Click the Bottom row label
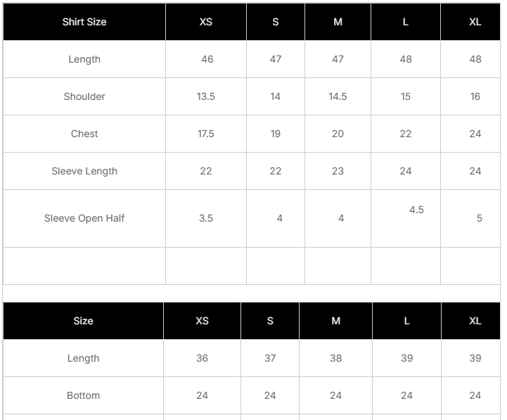Image resolution: width=507 pixels, height=420 pixels. click(x=83, y=395)
